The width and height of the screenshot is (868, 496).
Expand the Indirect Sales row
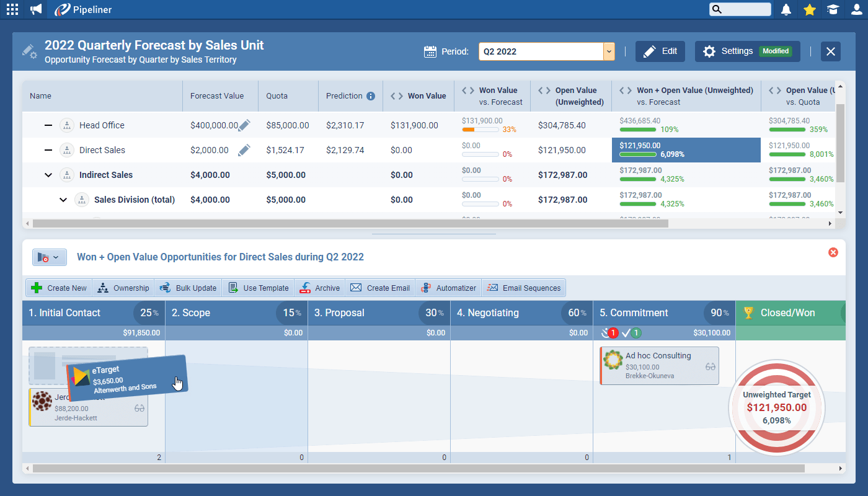[48, 174]
